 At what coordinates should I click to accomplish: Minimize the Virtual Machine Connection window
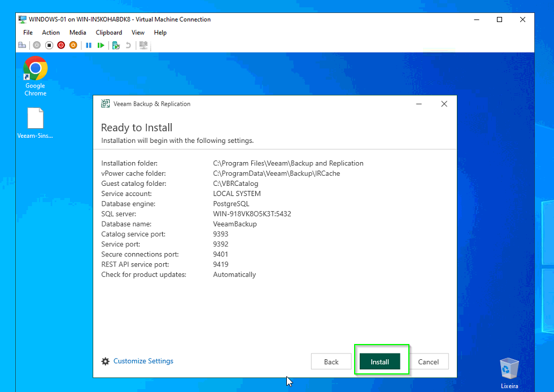(477, 19)
